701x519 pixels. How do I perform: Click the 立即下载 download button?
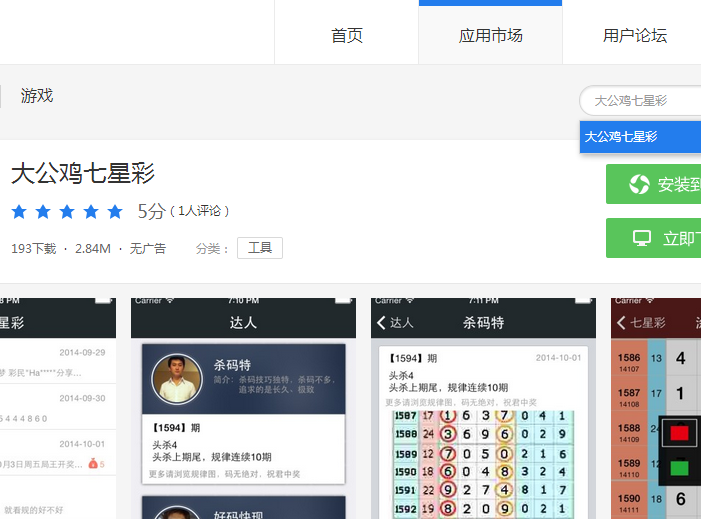pyautogui.click(x=654, y=238)
